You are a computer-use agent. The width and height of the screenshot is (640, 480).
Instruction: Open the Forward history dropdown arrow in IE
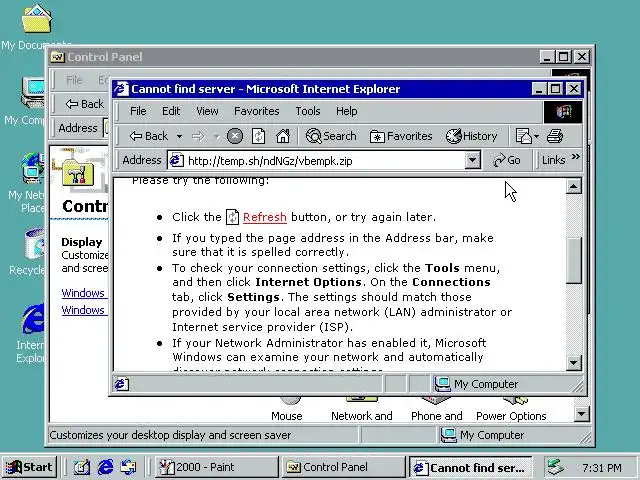point(217,136)
